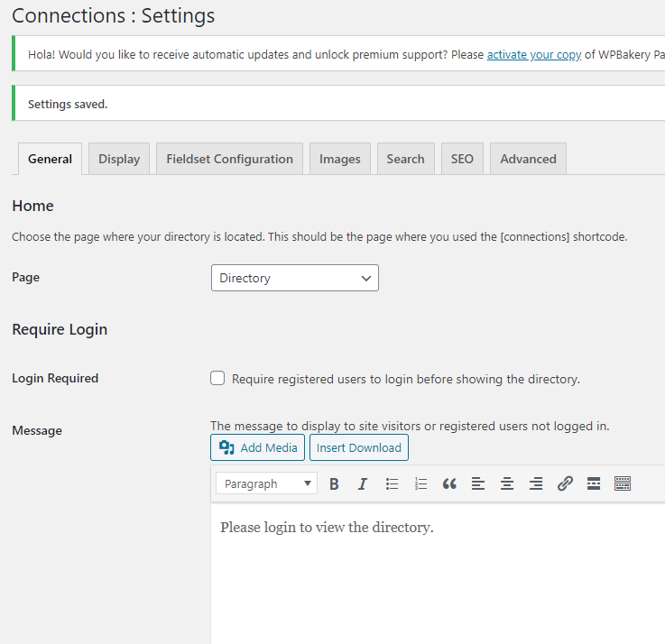Open the Search settings tab

[405, 159]
